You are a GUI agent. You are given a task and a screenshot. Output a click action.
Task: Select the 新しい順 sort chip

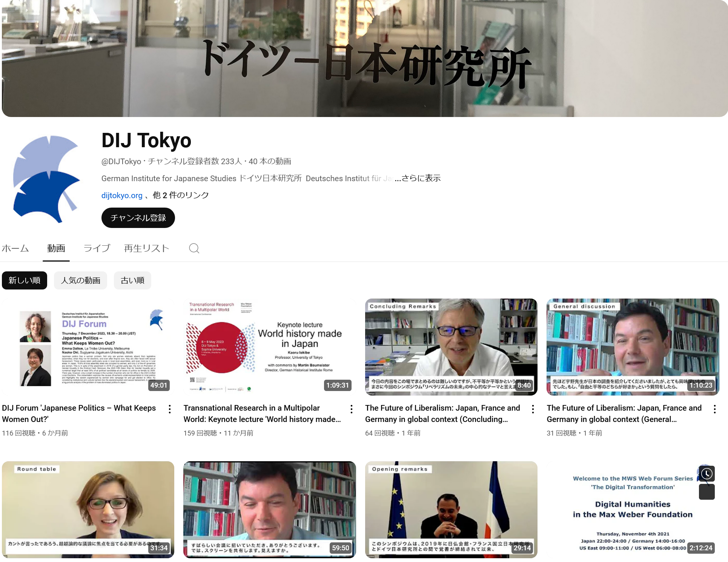[25, 280]
